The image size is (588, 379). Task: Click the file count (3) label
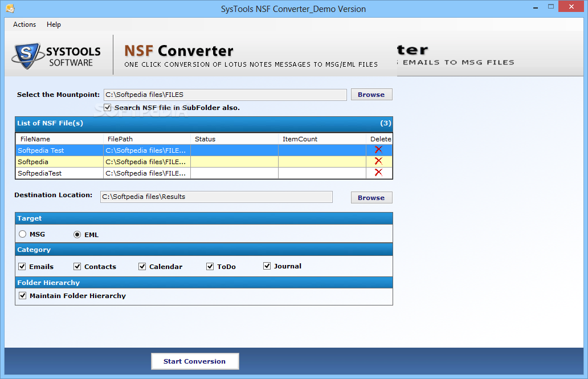[386, 123]
